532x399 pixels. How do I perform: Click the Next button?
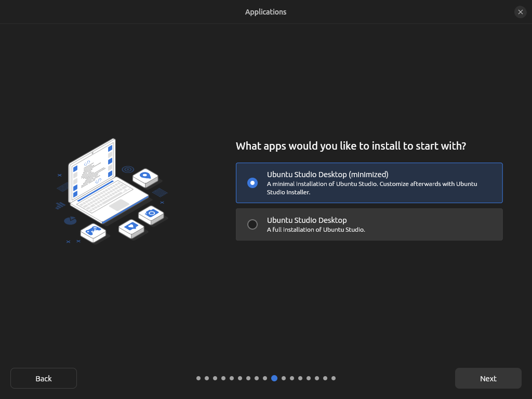(488, 378)
